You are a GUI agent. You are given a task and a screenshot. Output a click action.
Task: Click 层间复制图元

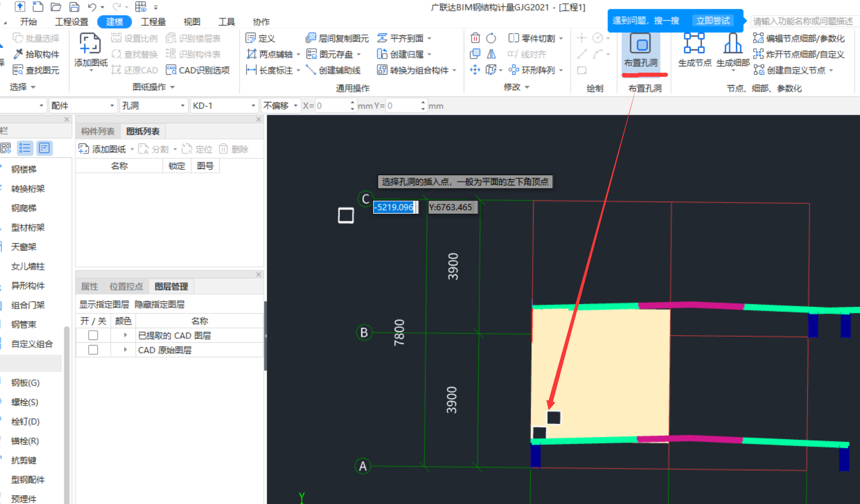tap(337, 38)
